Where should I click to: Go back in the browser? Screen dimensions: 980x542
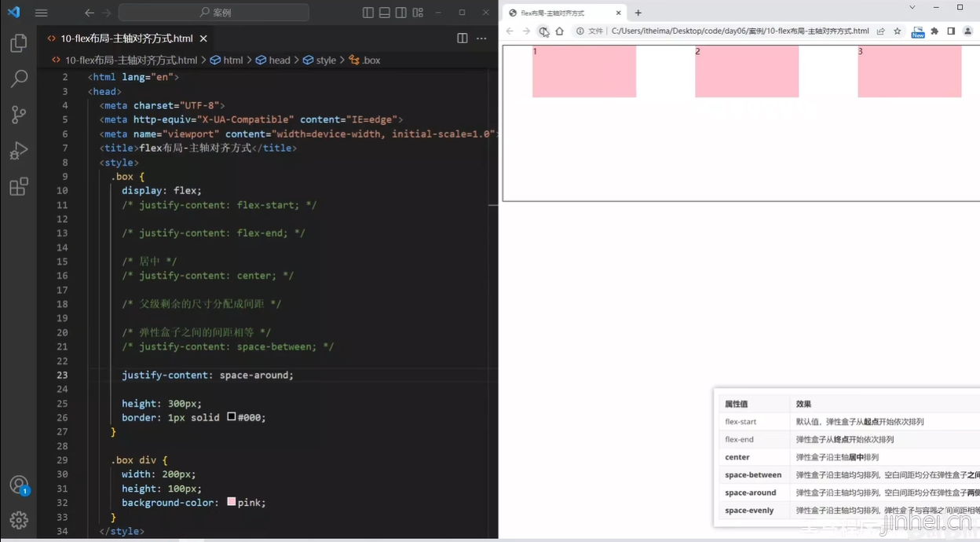(510, 31)
